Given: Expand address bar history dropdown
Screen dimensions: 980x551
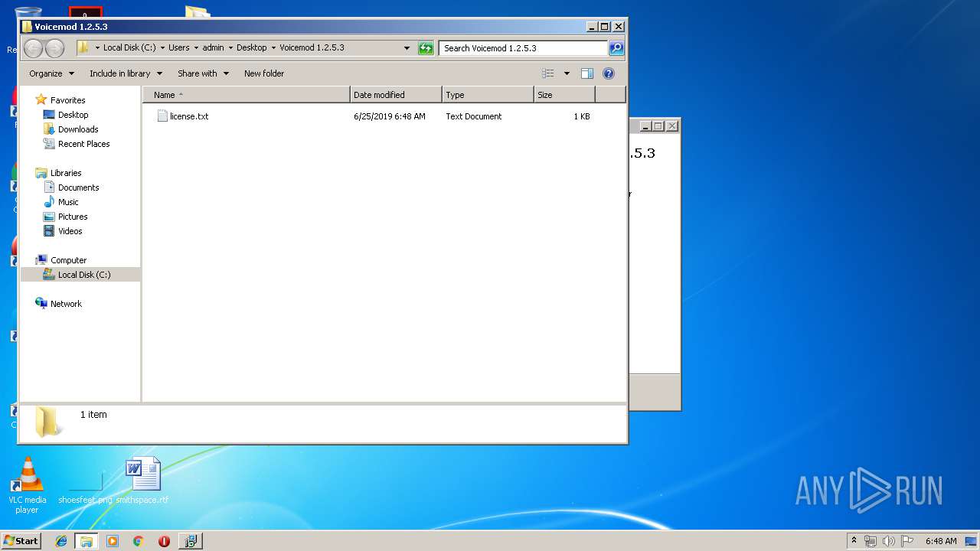Looking at the screenshot, I should point(407,48).
